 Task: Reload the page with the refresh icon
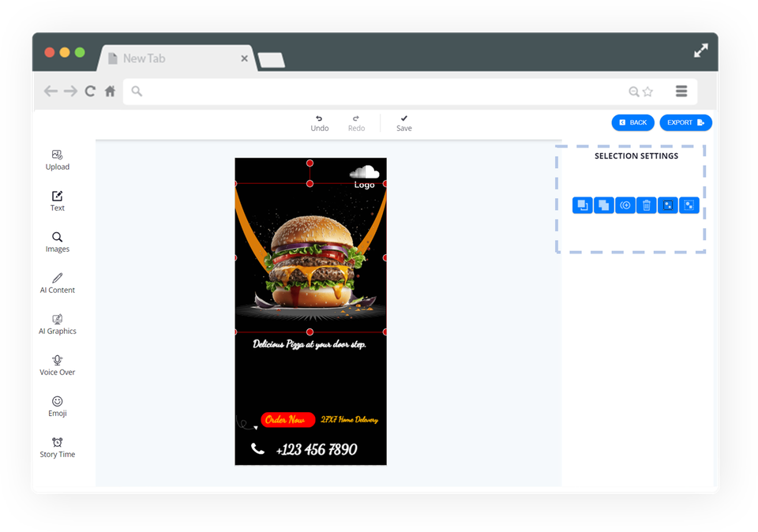coord(90,91)
